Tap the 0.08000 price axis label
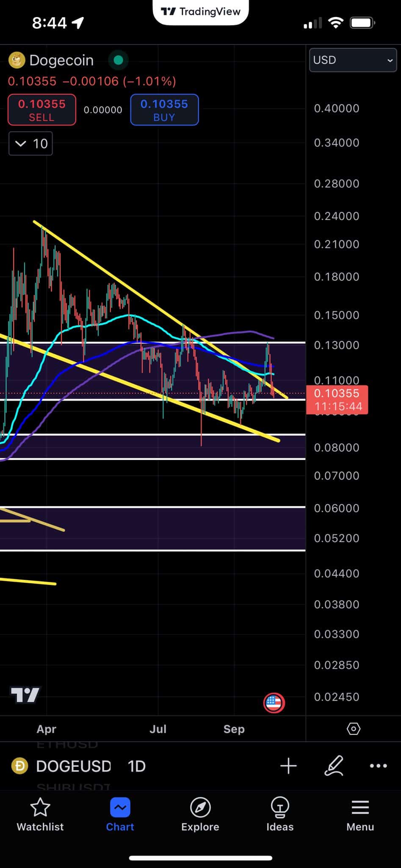This screenshot has width=401, height=868. click(337, 448)
